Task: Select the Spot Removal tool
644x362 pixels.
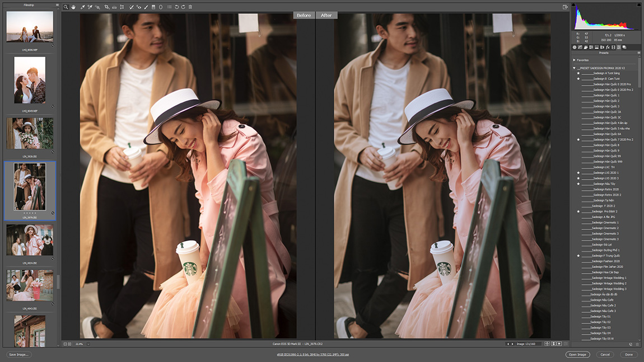Action: 132,7
